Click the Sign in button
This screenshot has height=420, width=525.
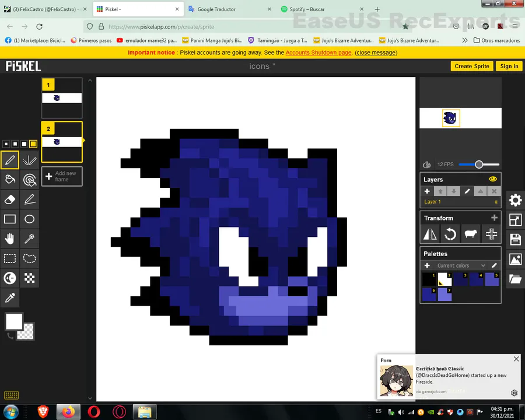point(509,66)
